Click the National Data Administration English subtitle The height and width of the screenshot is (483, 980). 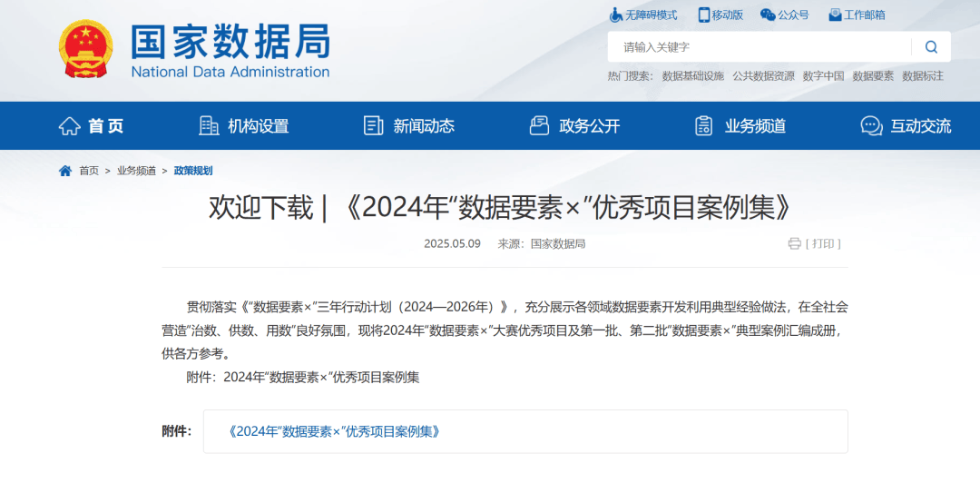230,72
